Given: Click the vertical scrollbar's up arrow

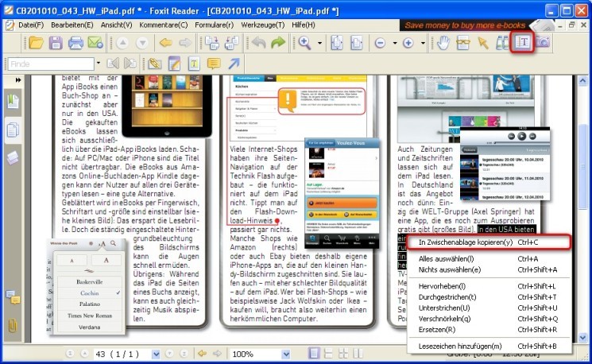Looking at the screenshot, I should (x=582, y=80).
